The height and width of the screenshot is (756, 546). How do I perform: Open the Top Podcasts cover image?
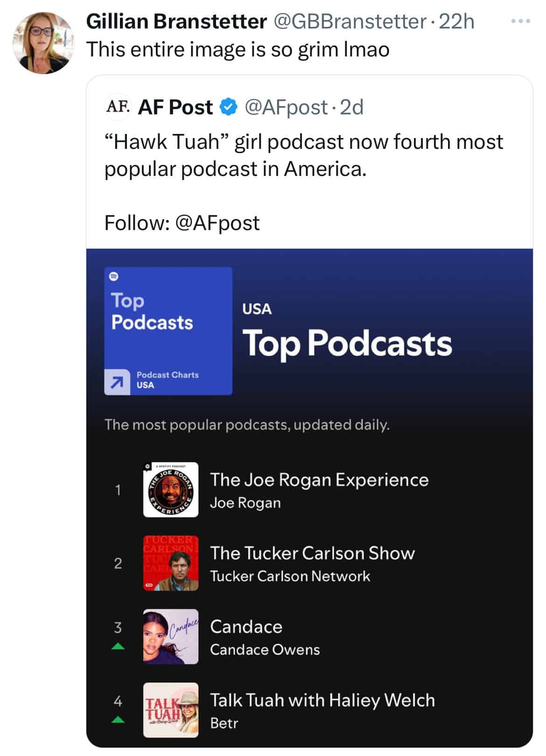tap(168, 331)
